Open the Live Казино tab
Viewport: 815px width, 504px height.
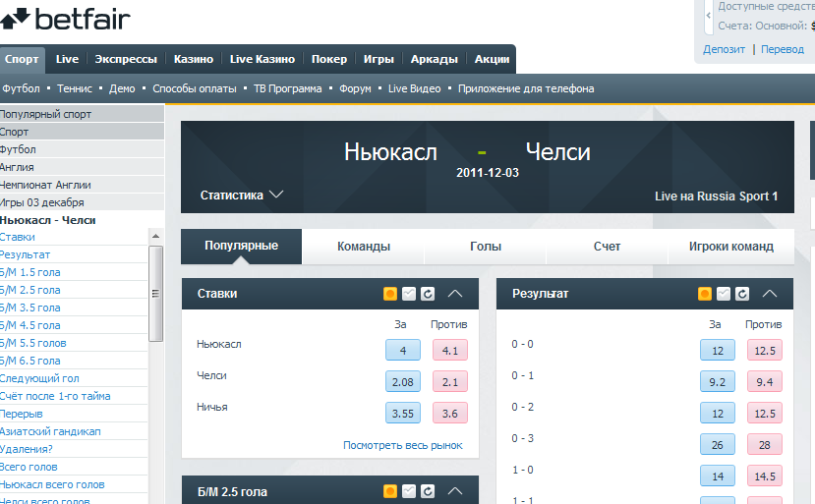click(x=262, y=59)
